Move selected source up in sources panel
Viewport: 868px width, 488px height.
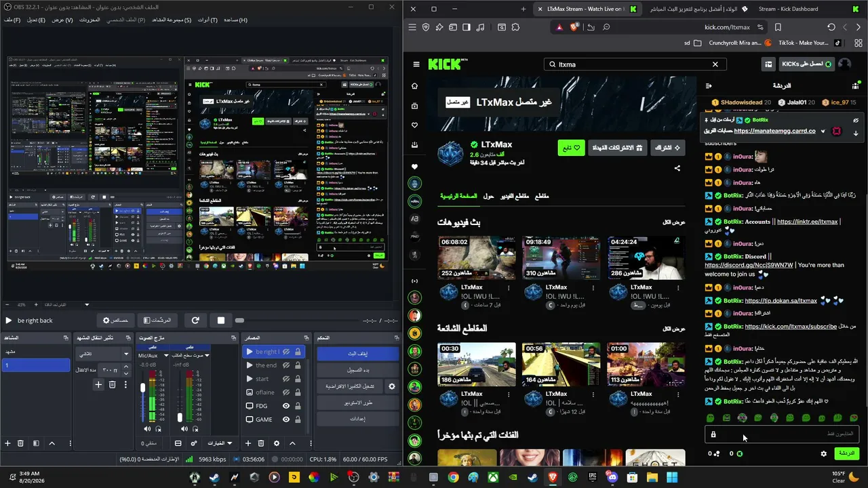pyautogui.click(x=292, y=443)
